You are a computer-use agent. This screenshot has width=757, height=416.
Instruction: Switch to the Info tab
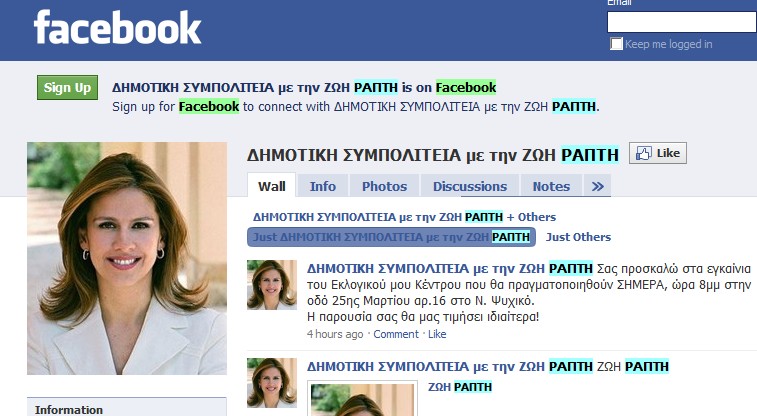coord(322,186)
